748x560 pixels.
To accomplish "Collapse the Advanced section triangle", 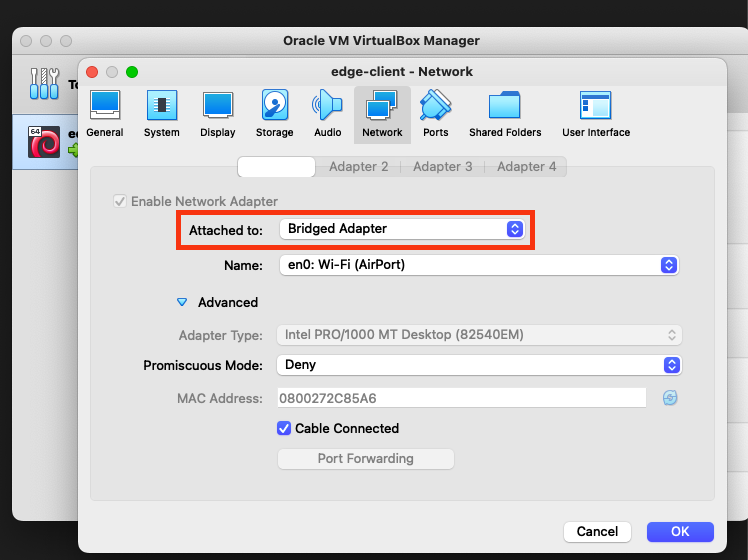I will pos(182,302).
